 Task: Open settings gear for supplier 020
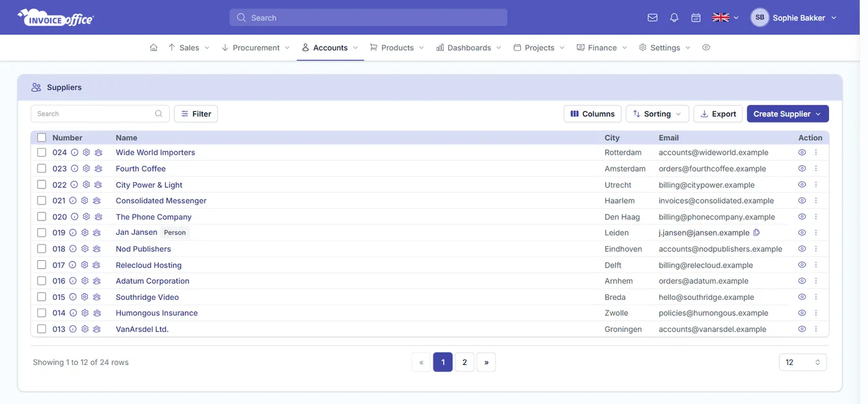click(86, 217)
